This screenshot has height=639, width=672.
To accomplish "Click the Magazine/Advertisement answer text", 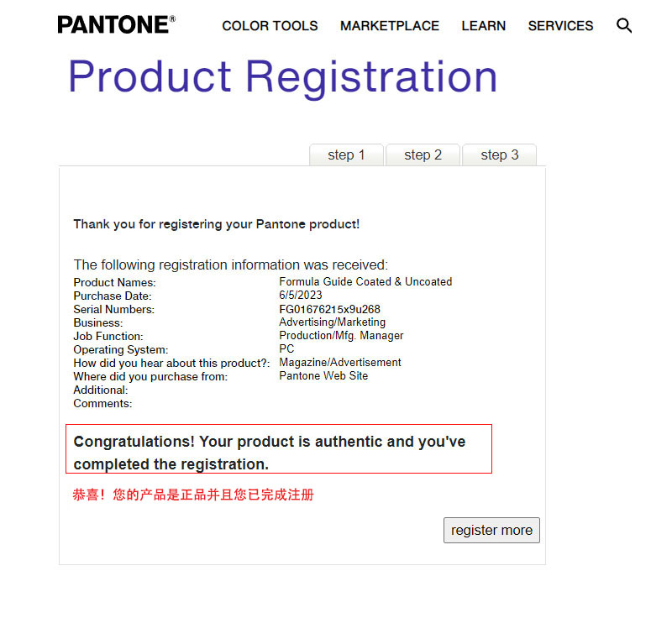I will pyautogui.click(x=339, y=362).
